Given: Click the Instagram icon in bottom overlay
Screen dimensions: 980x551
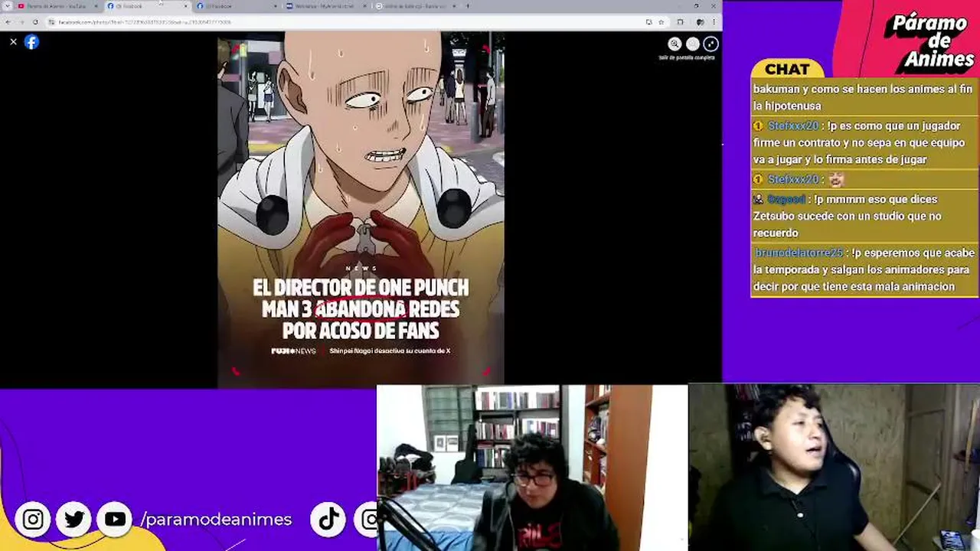Looking at the screenshot, I should tap(33, 520).
